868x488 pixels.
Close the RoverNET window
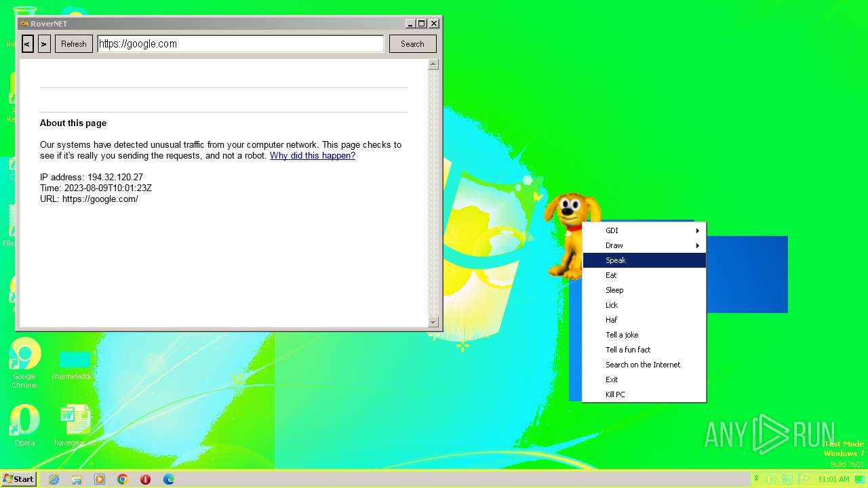[434, 23]
